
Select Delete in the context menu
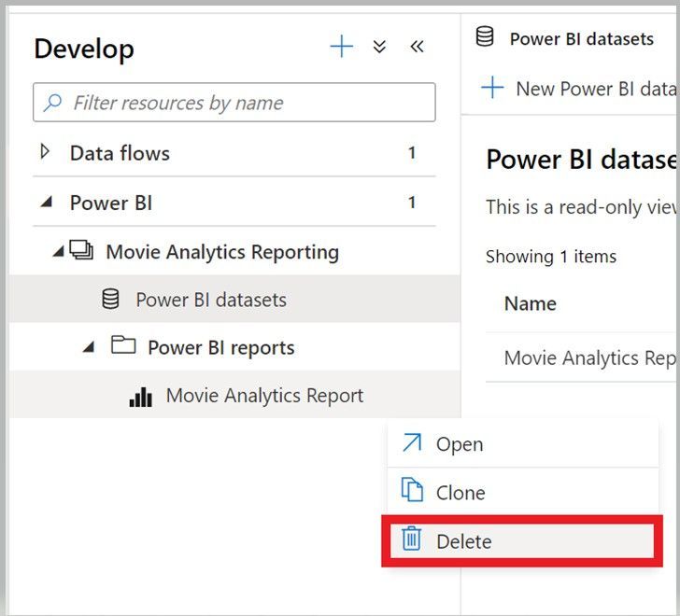coord(463,541)
